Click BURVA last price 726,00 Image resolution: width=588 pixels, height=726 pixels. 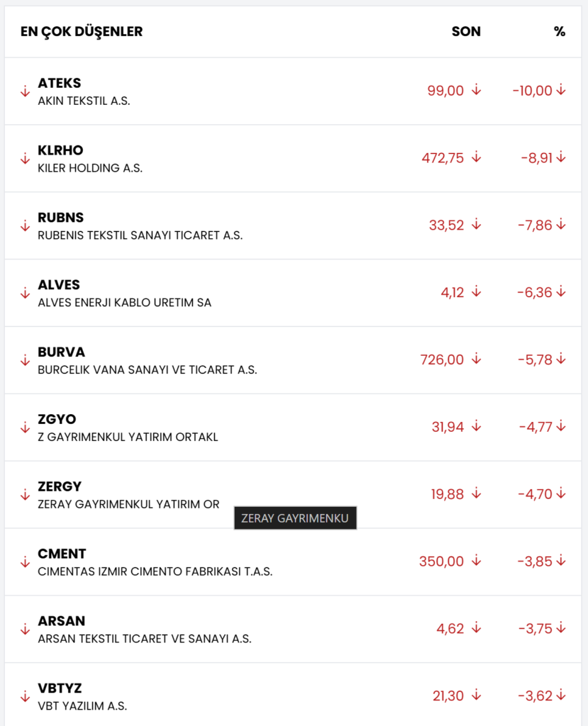[x=442, y=359]
